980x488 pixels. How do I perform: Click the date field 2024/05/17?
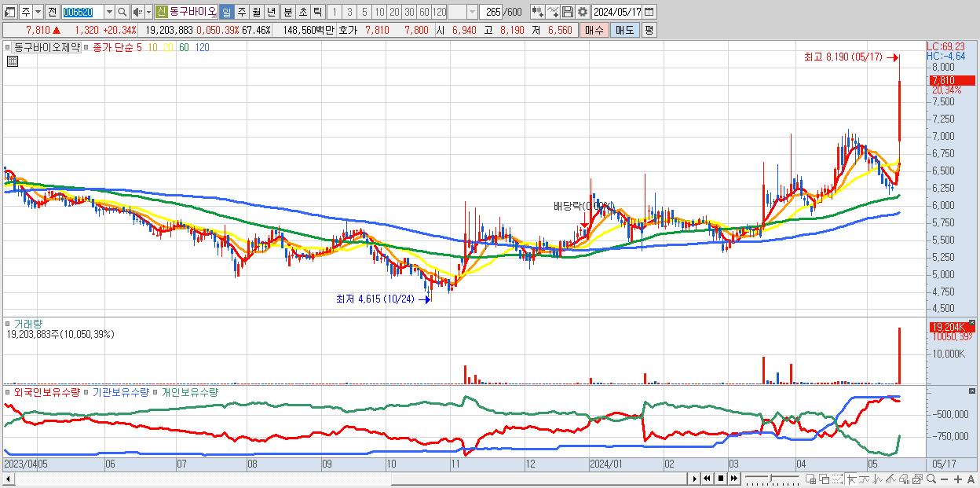[x=616, y=12]
